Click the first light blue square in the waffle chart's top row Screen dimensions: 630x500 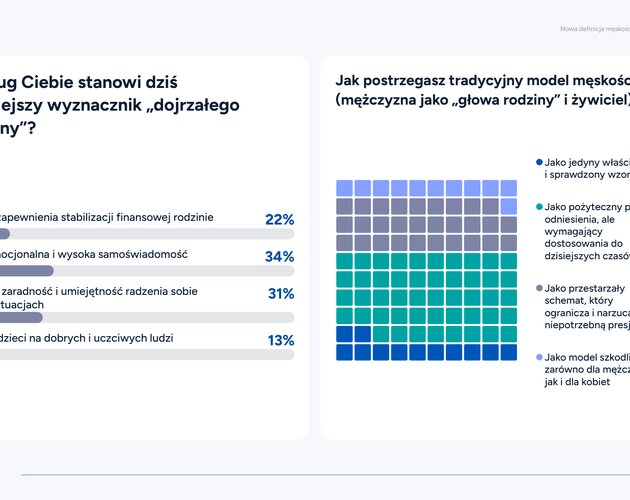tap(344, 188)
